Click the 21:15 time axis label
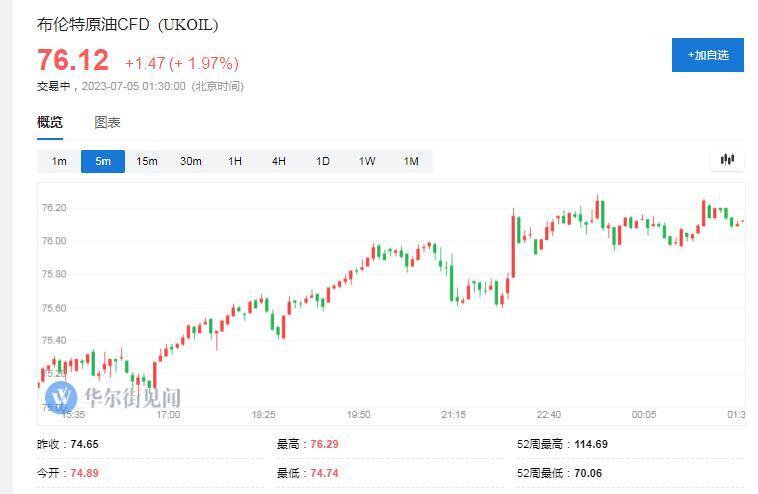Image resolution: width=758 pixels, height=494 pixels. [453, 415]
